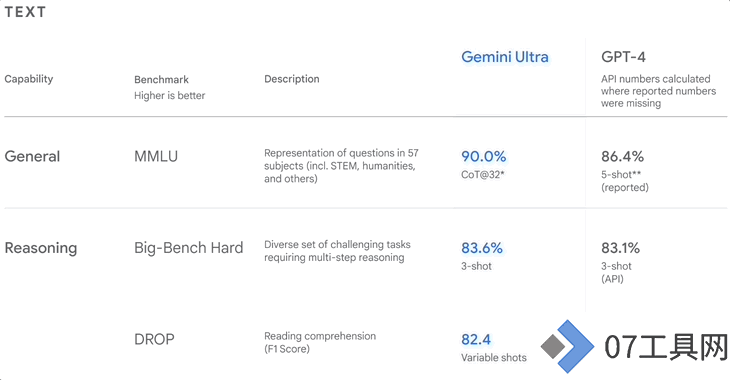The image size is (730, 380).
Task: Click the 82.4 DROP score
Action: coord(476,339)
